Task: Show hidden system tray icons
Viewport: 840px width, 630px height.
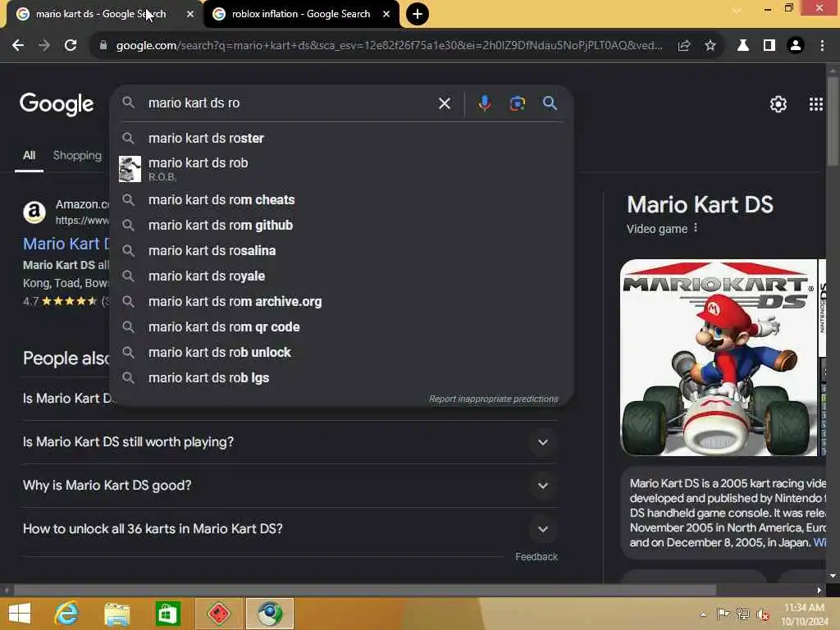Action: point(703,614)
